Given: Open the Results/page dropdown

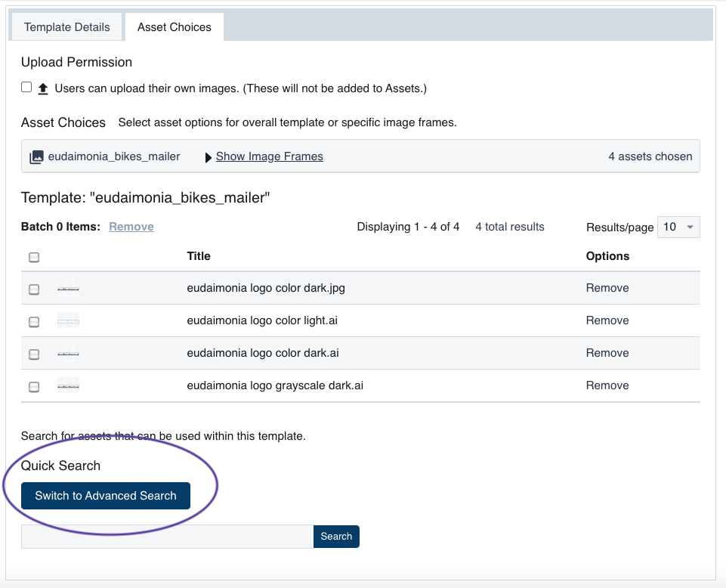Looking at the screenshot, I should click(x=678, y=227).
